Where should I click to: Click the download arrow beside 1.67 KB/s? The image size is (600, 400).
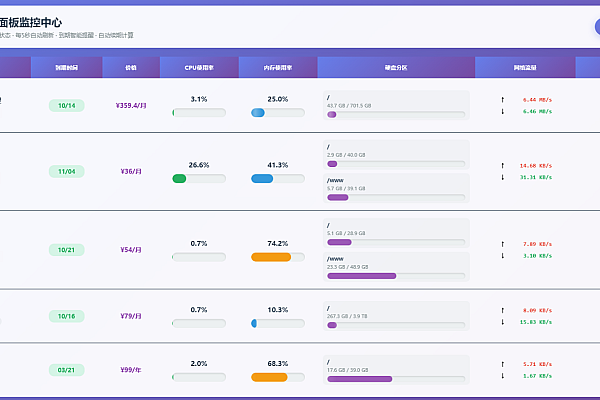click(502, 376)
